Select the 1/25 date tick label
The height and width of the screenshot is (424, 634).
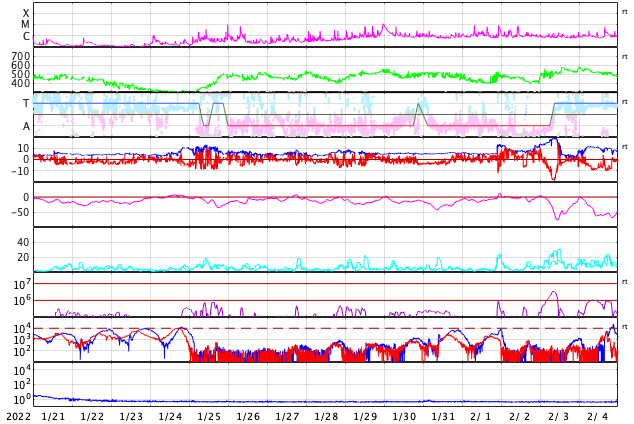[209, 416]
